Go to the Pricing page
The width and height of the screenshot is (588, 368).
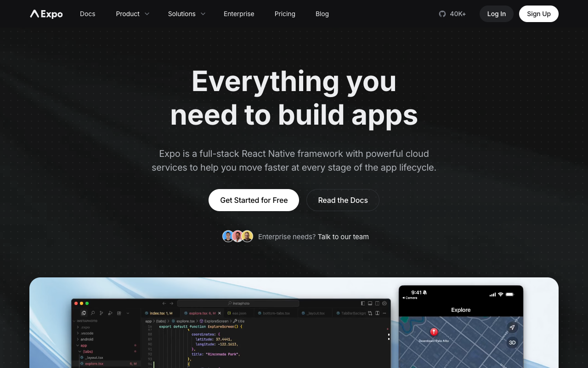coord(285,14)
